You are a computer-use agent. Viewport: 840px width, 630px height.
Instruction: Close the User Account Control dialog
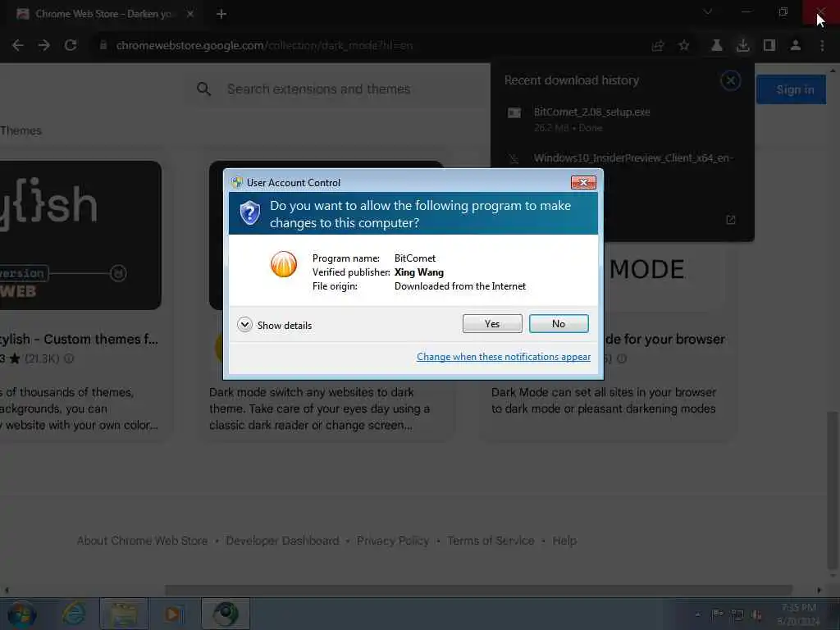tap(583, 183)
